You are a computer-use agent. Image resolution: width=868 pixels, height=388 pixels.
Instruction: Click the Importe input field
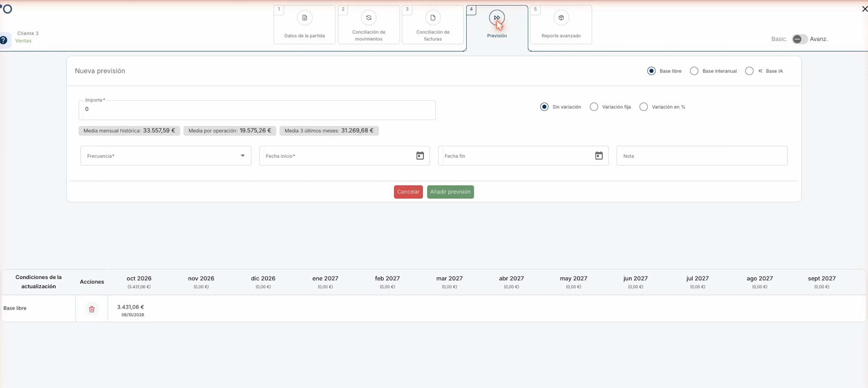(257, 110)
